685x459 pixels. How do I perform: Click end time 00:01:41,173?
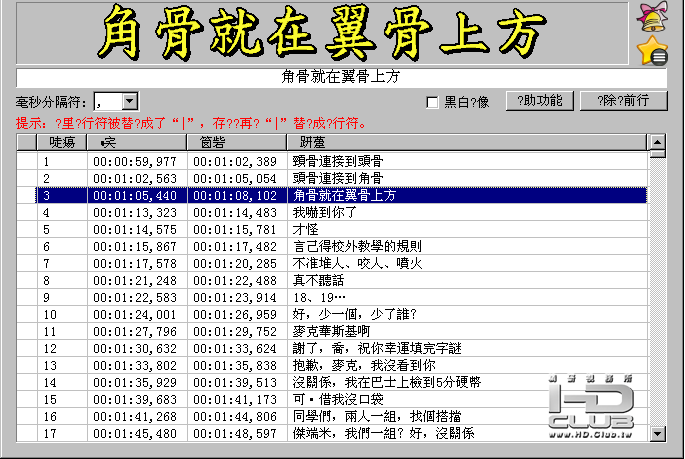coord(235,400)
